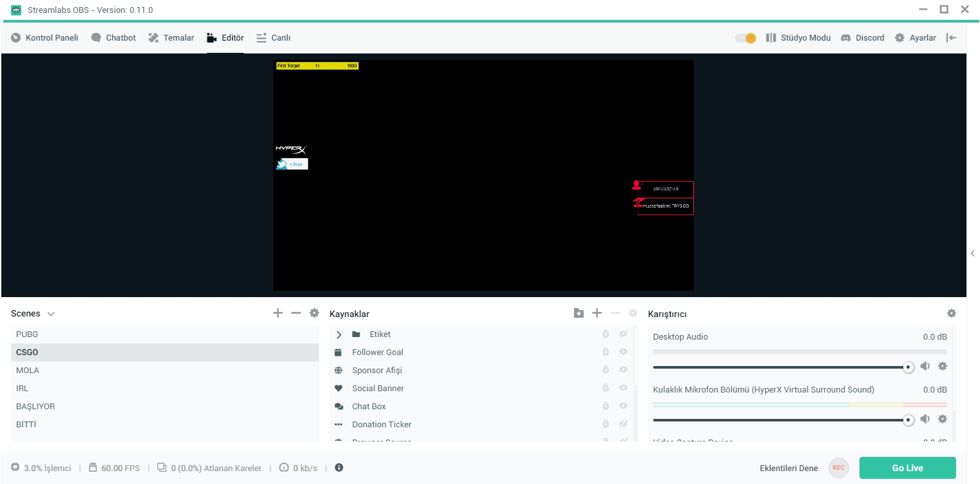Add a new scene with plus icon
This screenshot has height=484, width=980.
tap(278, 313)
